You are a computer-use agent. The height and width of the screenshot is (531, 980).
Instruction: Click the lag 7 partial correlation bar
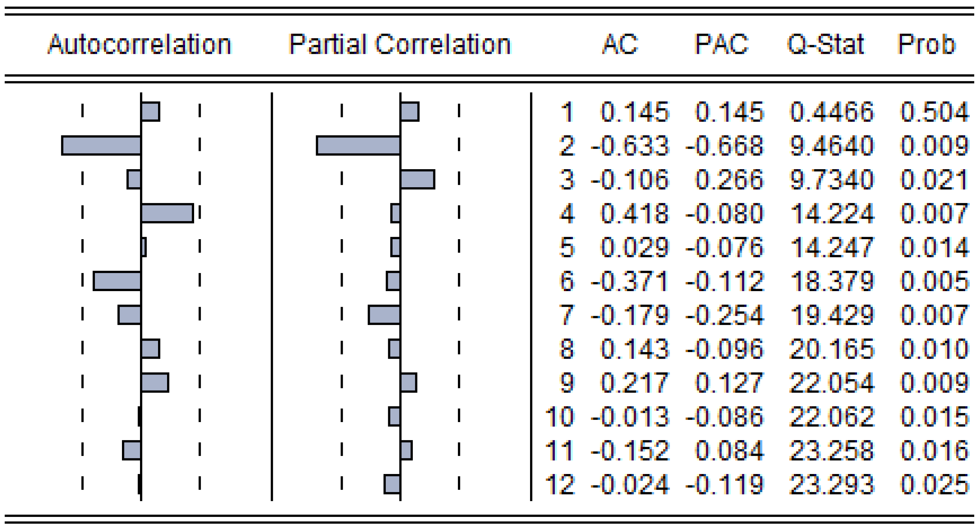coord(384,315)
